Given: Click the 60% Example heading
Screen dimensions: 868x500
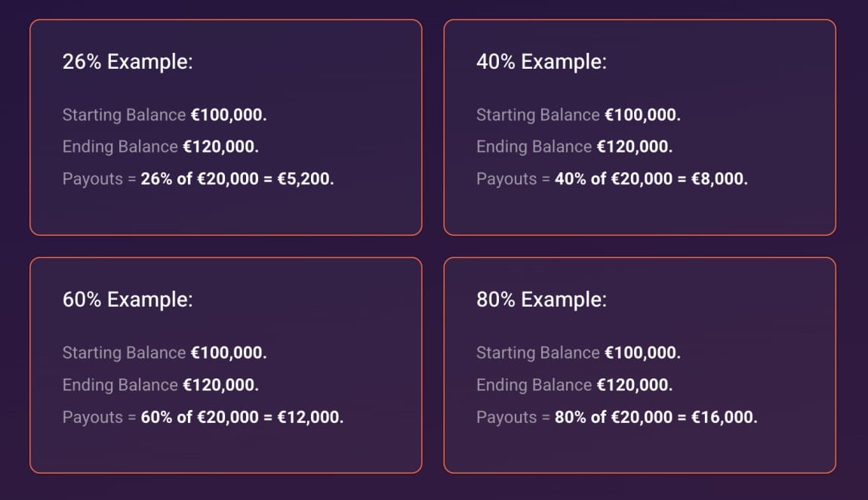Looking at the screenshot, I should coord(128,300).
